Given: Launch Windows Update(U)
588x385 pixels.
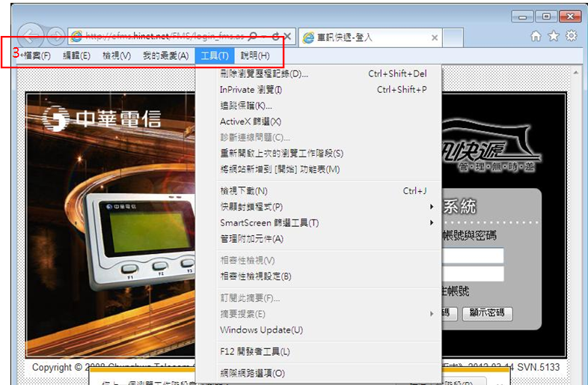Looking at the screenshot, I should pyautogui.click(x=319, y=330).
